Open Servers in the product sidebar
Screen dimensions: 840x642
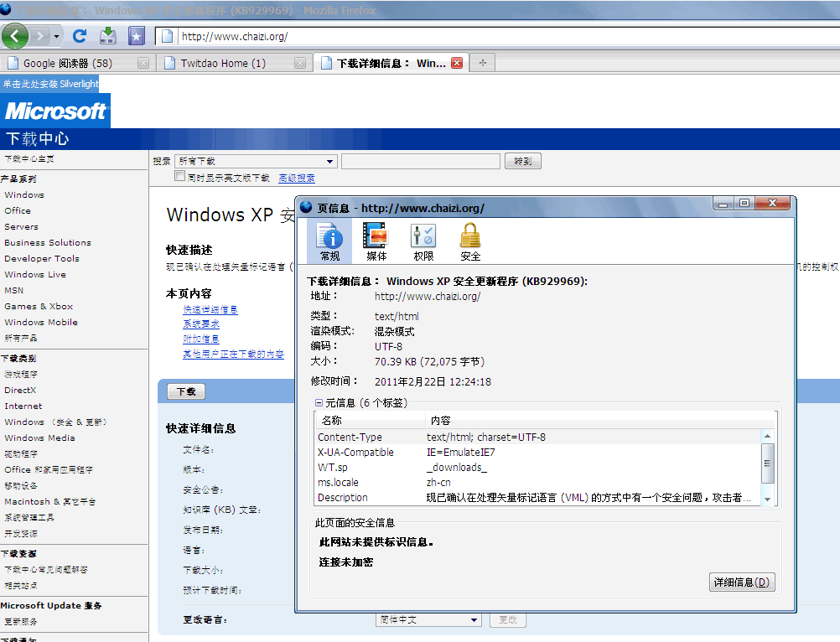[22, 227]
